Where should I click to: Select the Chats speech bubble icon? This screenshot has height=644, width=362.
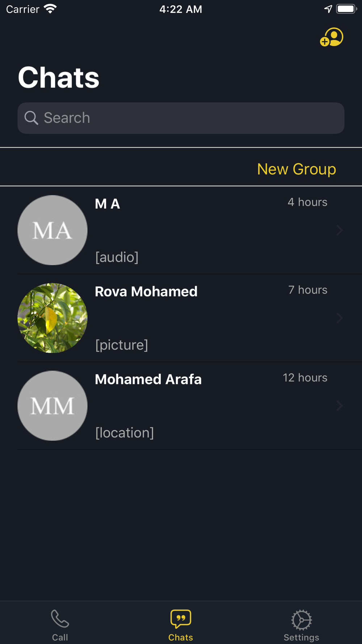(x=181, y=619)
